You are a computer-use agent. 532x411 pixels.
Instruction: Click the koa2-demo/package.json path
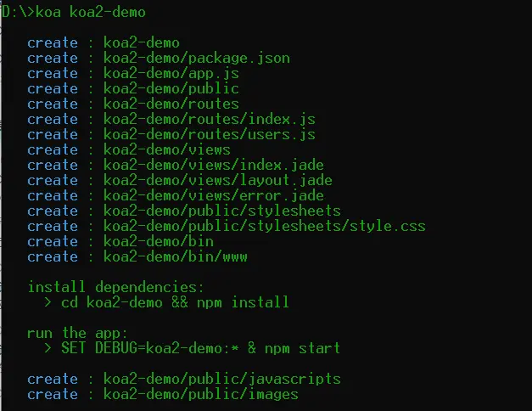point(197,58)
